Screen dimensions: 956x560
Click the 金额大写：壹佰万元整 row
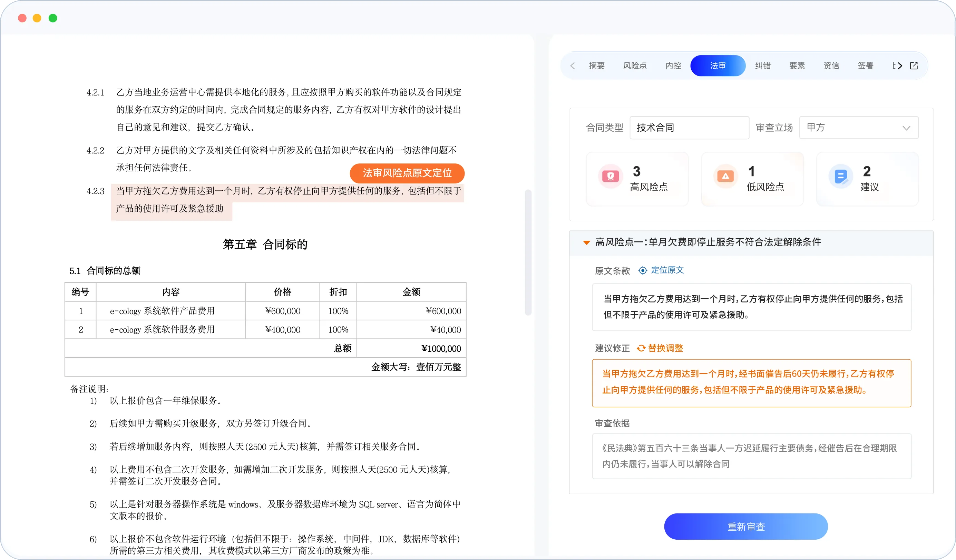pos(265,367)
